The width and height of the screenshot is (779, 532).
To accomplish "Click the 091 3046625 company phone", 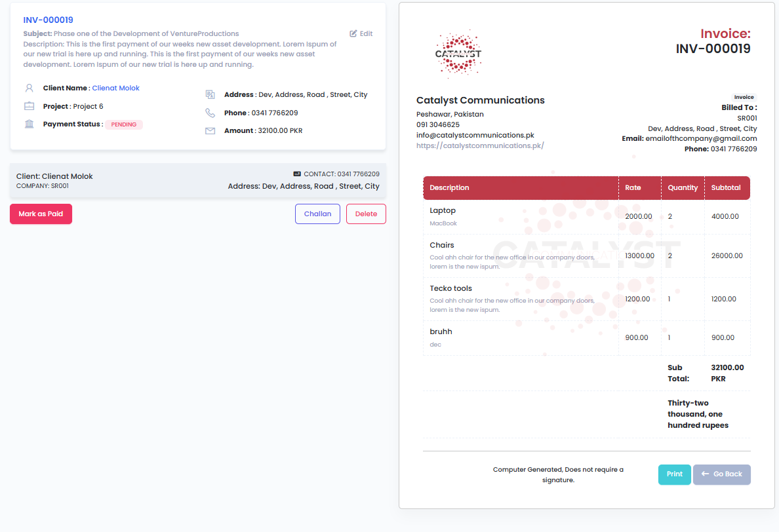I will (x=437, y=124).
